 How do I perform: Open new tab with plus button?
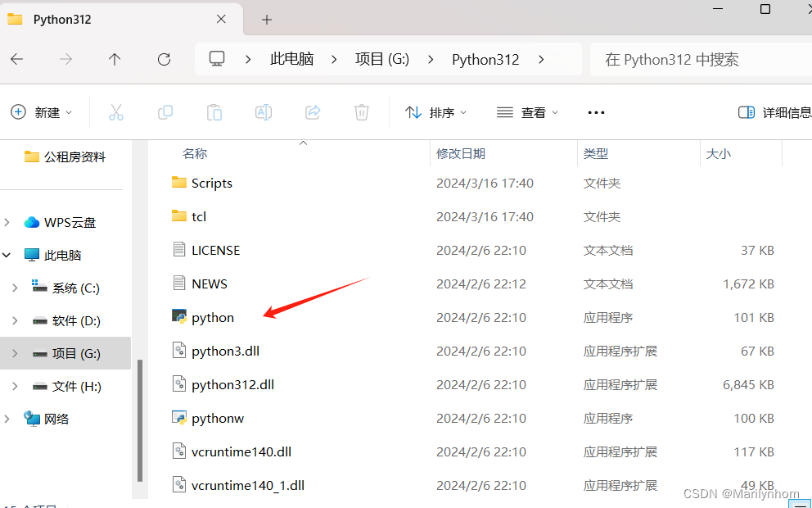coord(267,20)
